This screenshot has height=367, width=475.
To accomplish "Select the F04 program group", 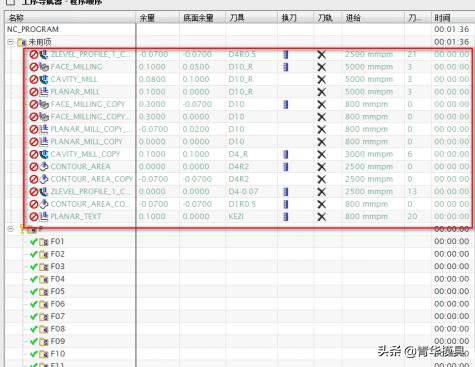I will pyautogui.click(x=57, y=279).
